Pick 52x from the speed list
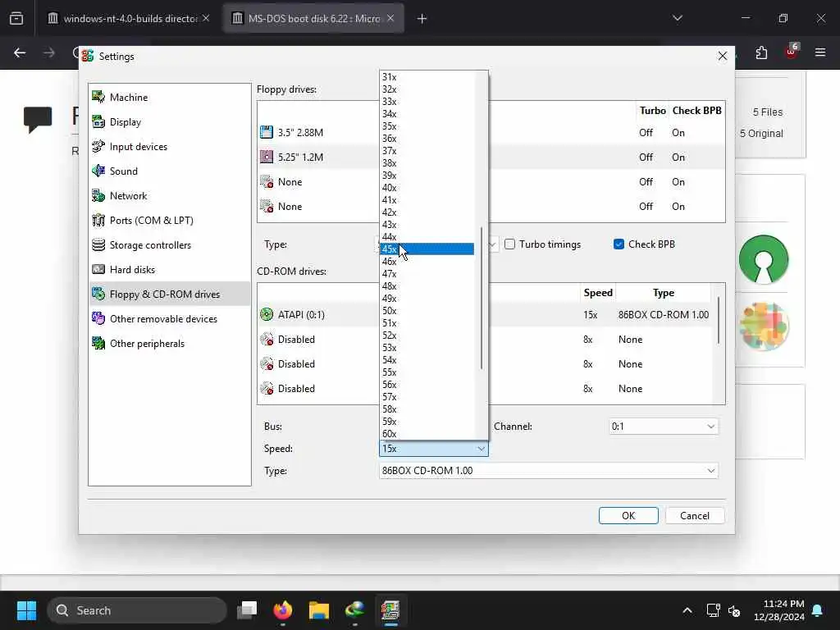Screen dimensions: 840x630 (x=427, y=336)
